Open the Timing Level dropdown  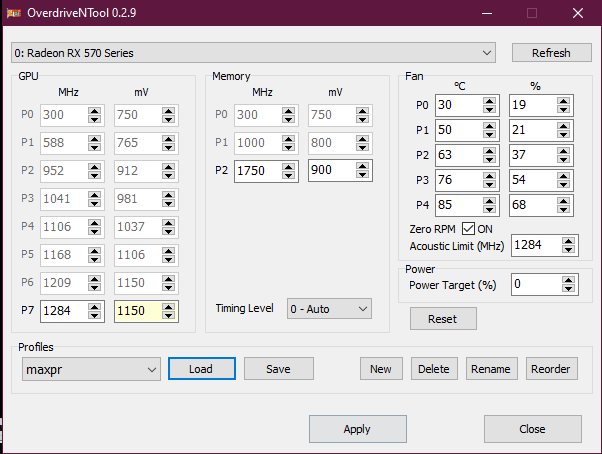pos(329,309)
